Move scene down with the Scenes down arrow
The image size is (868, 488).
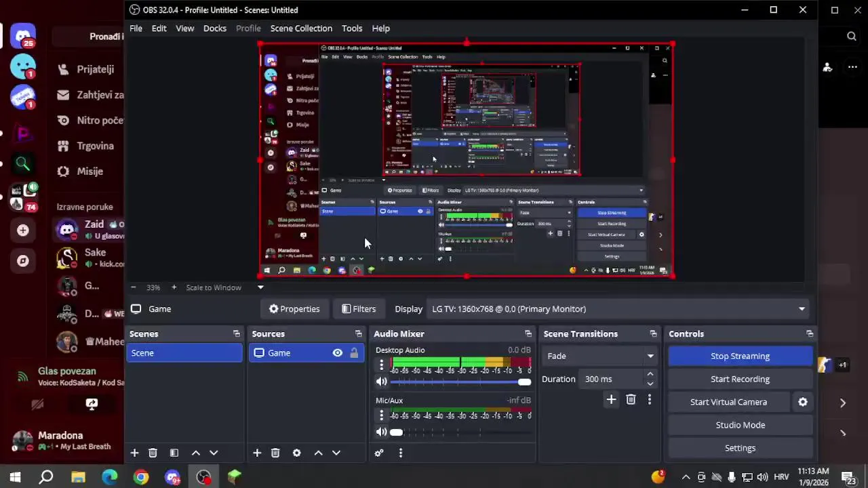pos(214,453)
